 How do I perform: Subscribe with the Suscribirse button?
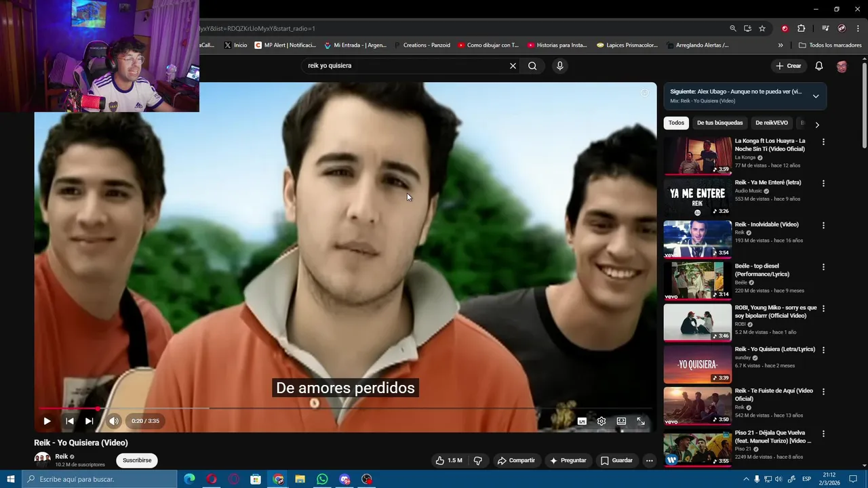tap(137, 460)
